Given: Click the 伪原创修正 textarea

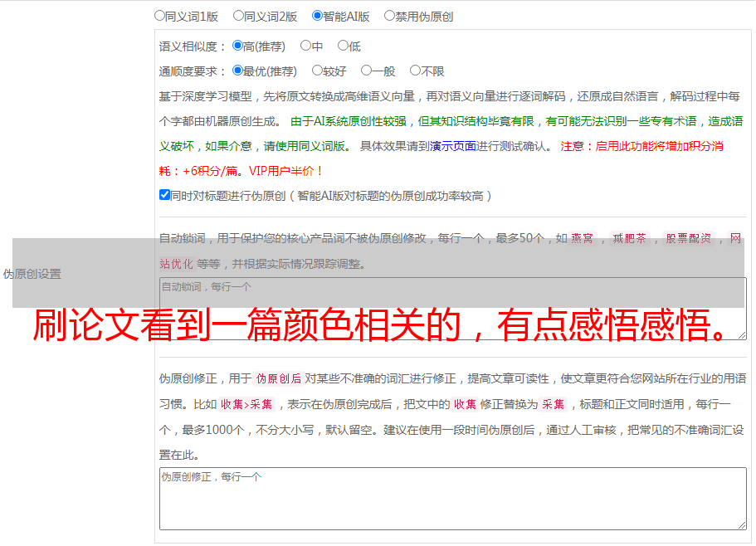Looking at the screenshot, I should 453,499.
